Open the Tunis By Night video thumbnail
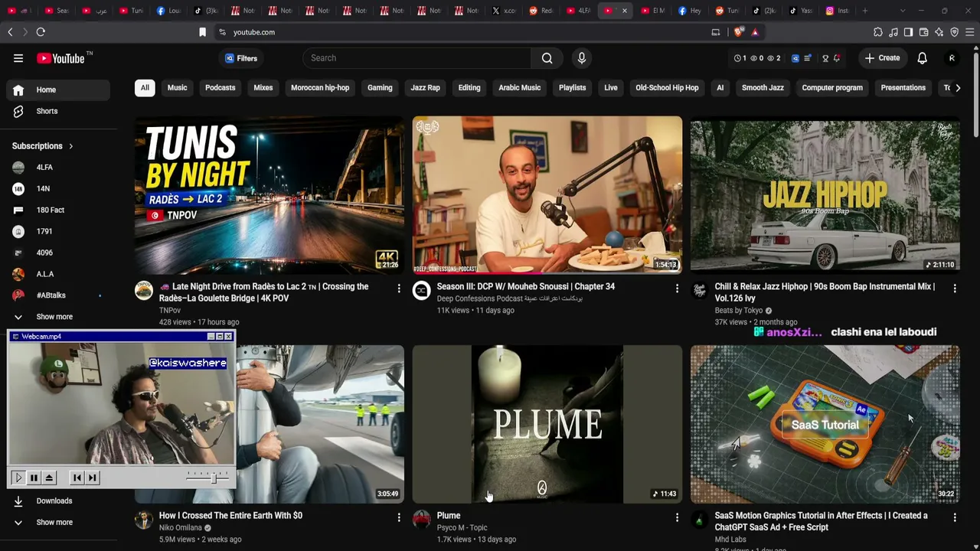980x551 pixels. coord(269,194)
